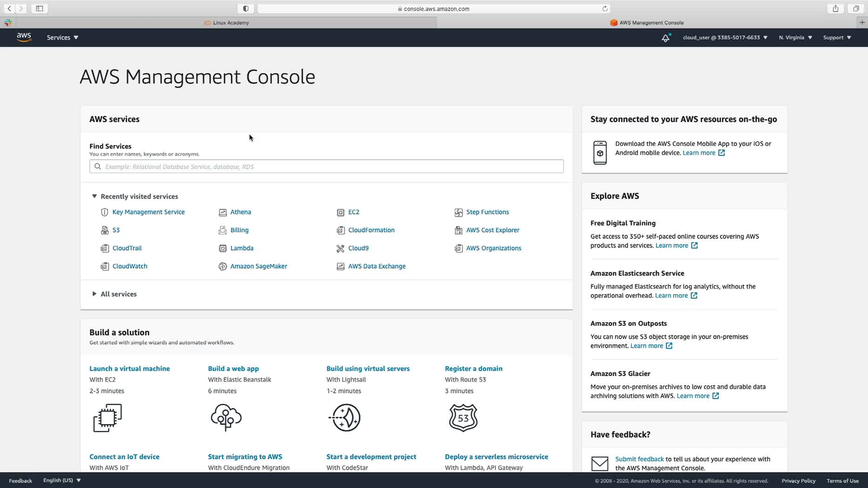Click the Billing service icon
Image resolution: width=868 pixels, height=488 pixels.
pyautogui.click(x=223, y=230)
